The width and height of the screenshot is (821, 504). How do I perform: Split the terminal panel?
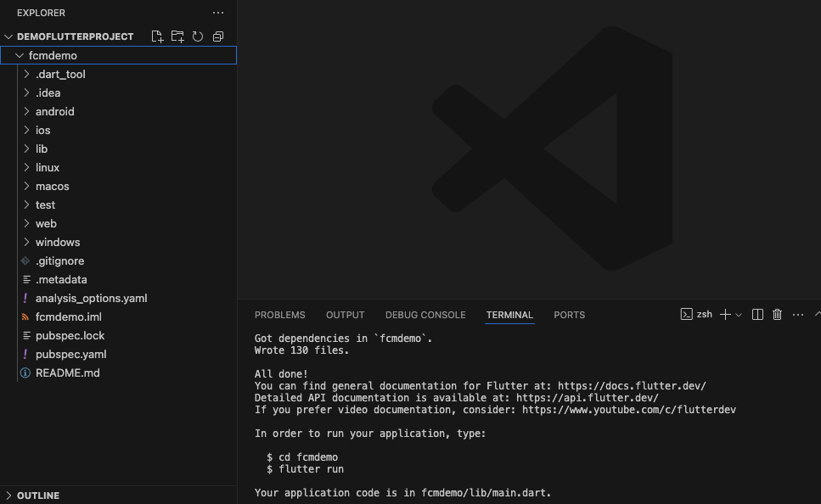[758, 315]
